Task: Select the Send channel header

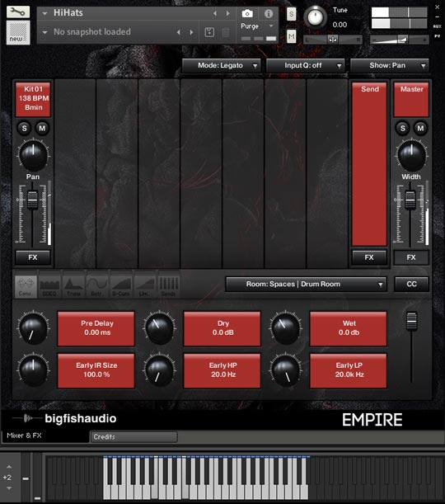Action: 369,164
